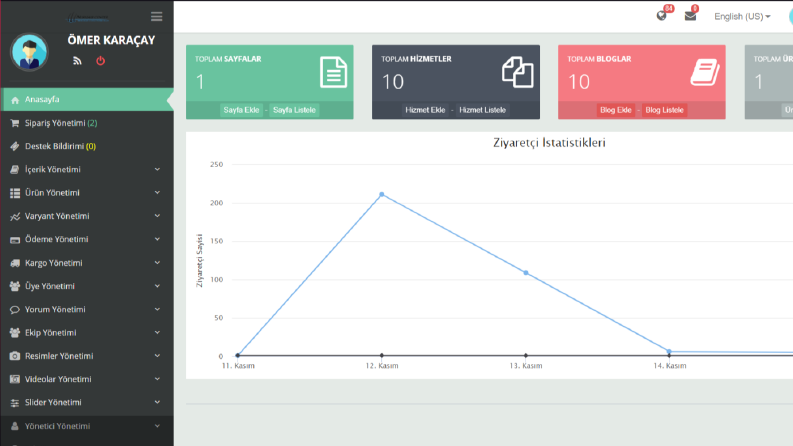Expand Kargo Yönetimi chevron

pos(157,263)
